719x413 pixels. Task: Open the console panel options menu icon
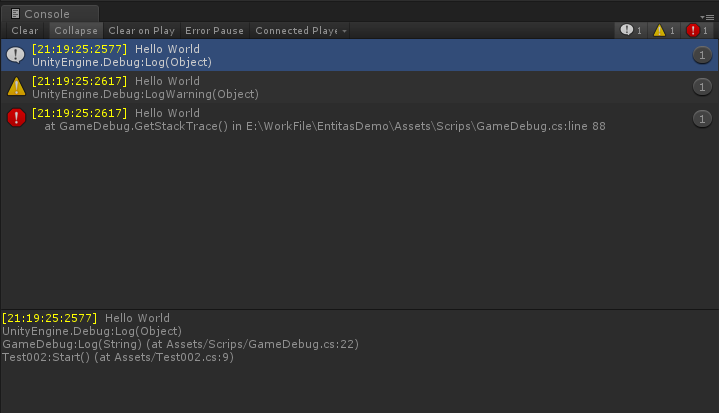coord(708,17)
